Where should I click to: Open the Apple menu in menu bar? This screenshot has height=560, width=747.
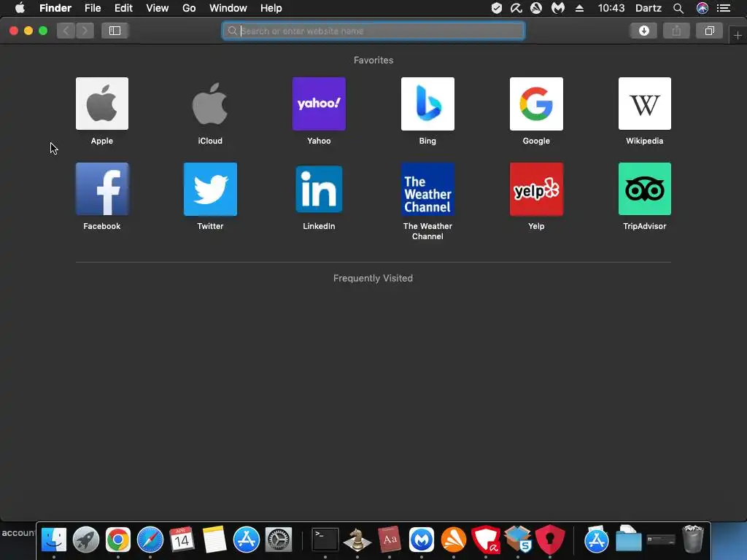(x=20, y=8)
